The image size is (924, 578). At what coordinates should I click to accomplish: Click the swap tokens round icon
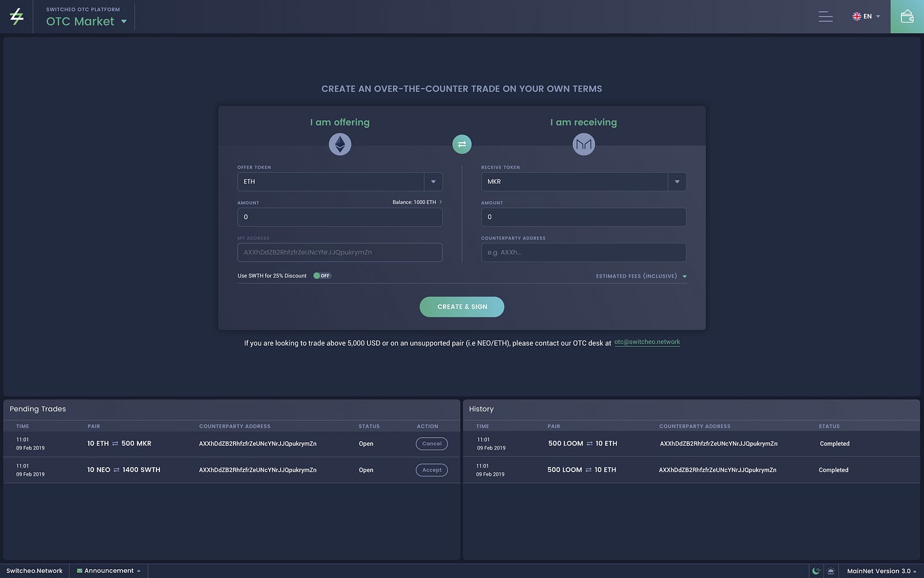[x=462, y=144]
